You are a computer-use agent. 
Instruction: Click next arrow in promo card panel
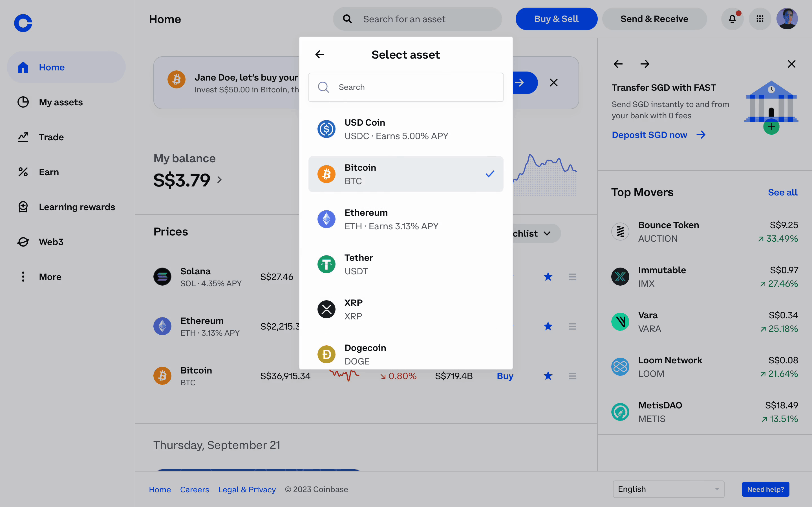click(645, 64)
